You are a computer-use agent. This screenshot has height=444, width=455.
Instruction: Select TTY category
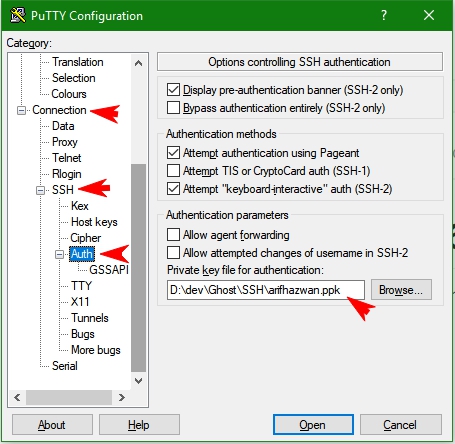(81, 286)
